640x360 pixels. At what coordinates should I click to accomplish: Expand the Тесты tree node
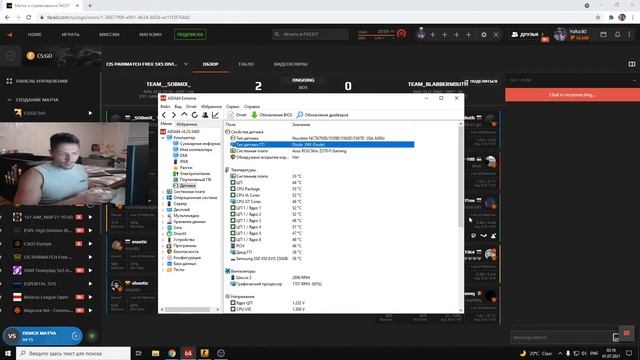(x=163, y=270)
